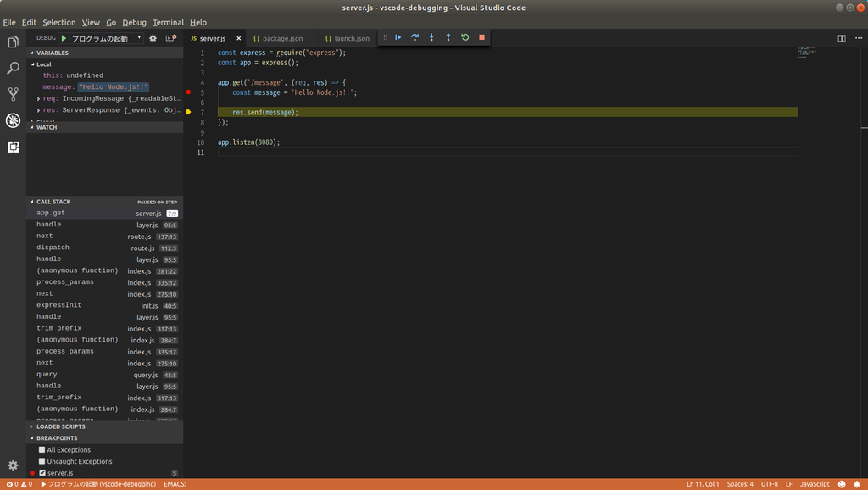Open the File menu
Image resolution: width=868 pixels, height=490 pixels.
point(9,23)
